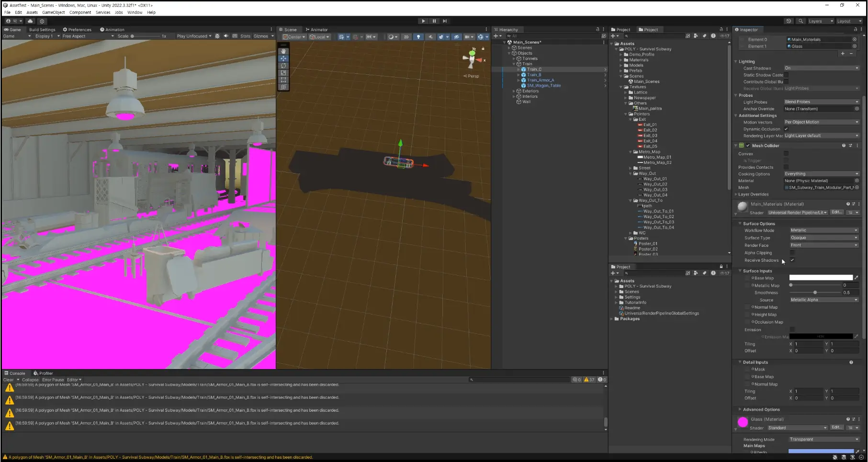Click the Error Pause button in Console

coord(53,380)
